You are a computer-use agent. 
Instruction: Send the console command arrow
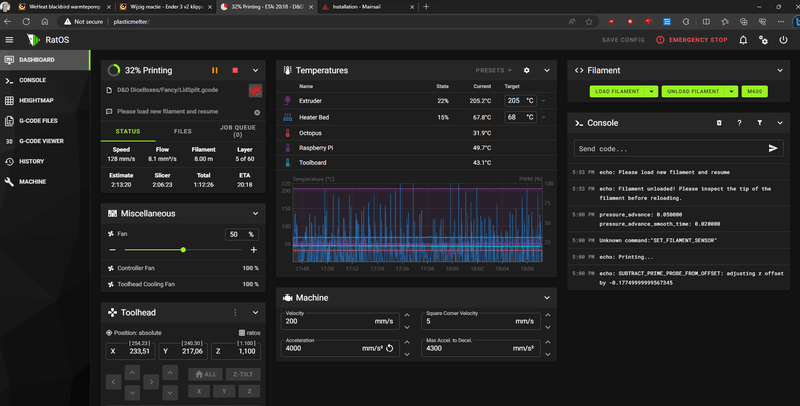click(773, 148)
